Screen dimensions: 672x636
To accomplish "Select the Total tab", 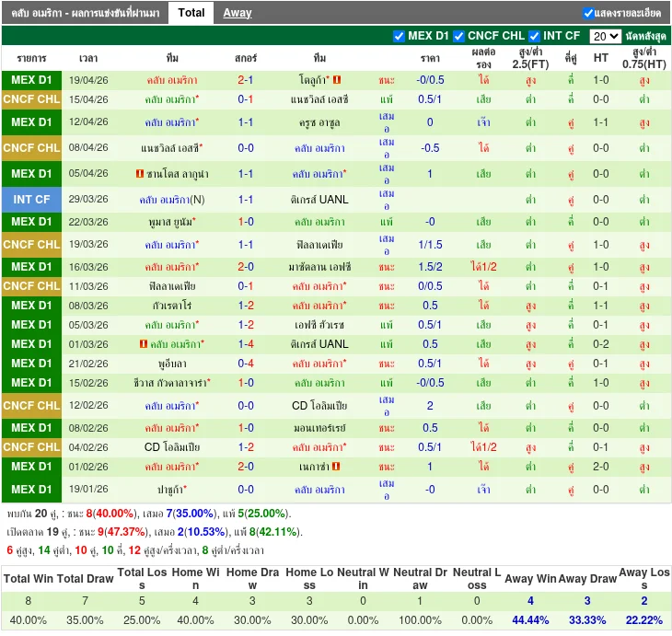I will [191, 13].
